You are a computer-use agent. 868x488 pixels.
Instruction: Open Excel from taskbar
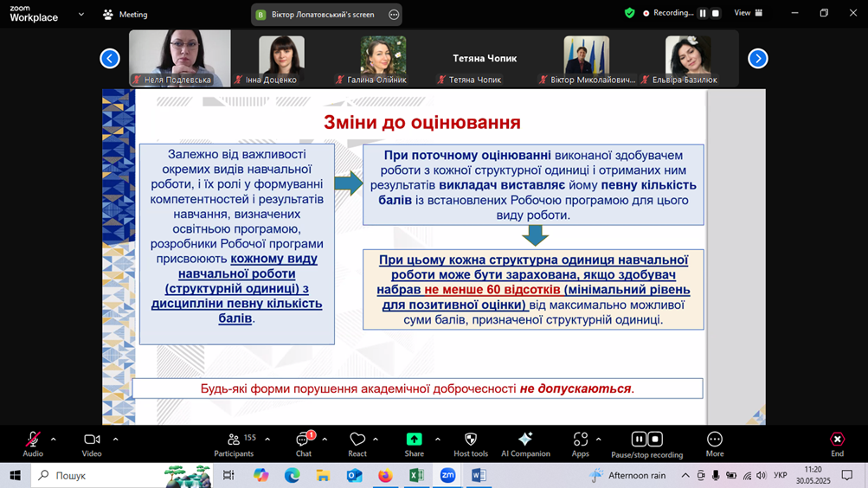416,475
